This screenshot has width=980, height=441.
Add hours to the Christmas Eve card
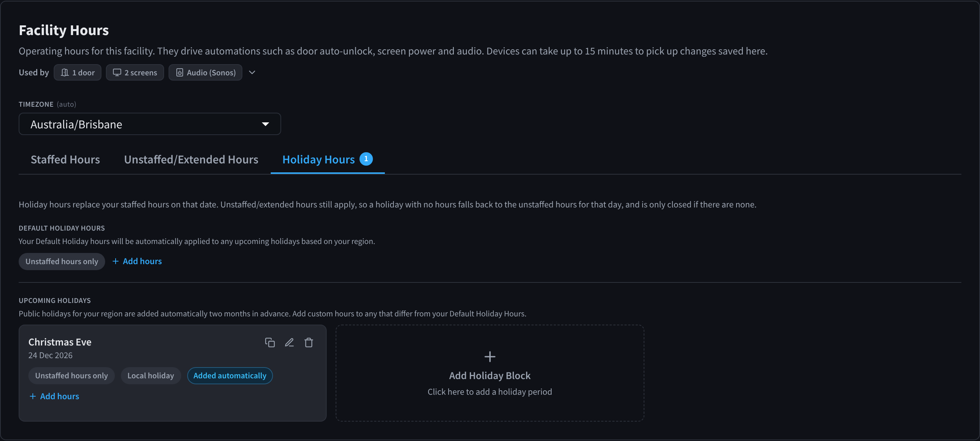(54, 397)
